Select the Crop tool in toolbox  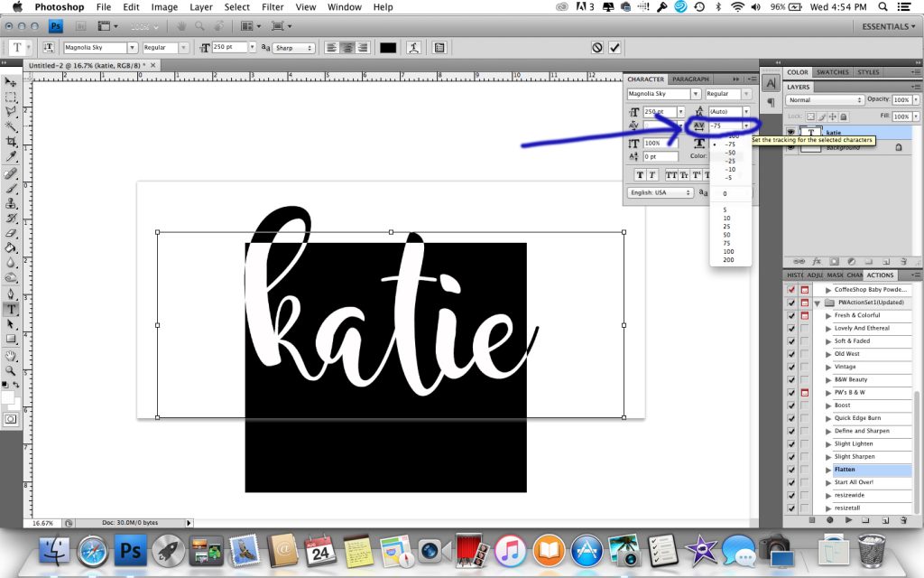(11, 142)
